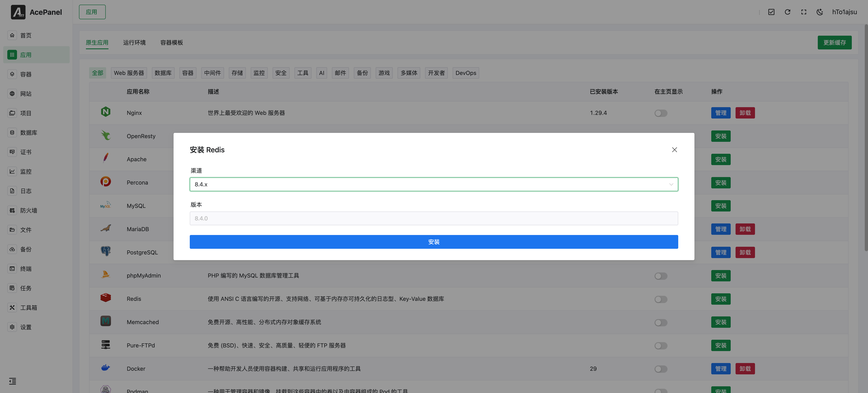This screenshot has height=393, width=868.
Task: Close the 安装 Redis dialog
Action: (674, 150)
